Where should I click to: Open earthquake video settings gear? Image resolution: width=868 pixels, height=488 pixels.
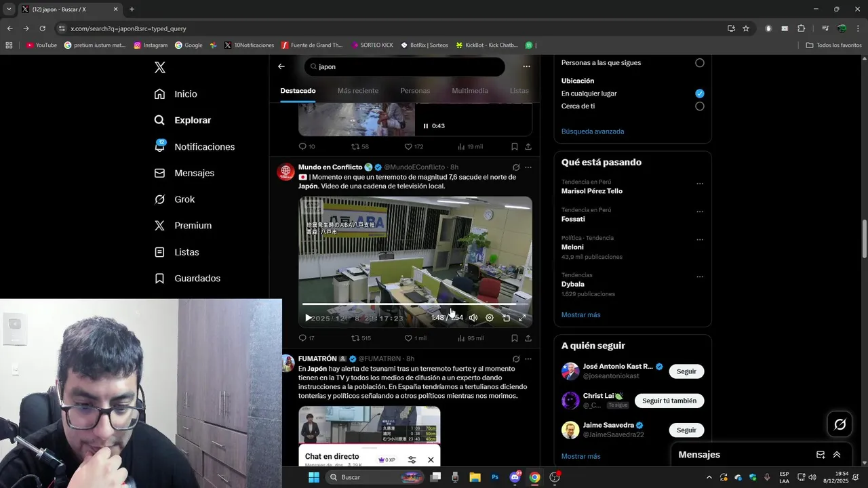click(x=490, y=318)
